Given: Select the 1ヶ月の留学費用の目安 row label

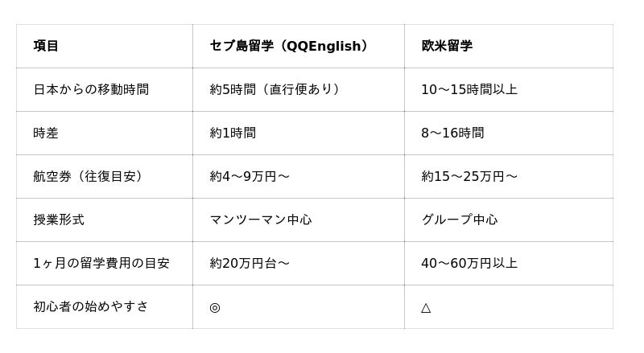Looking at the screenshot, I should [x=101, y=263].
